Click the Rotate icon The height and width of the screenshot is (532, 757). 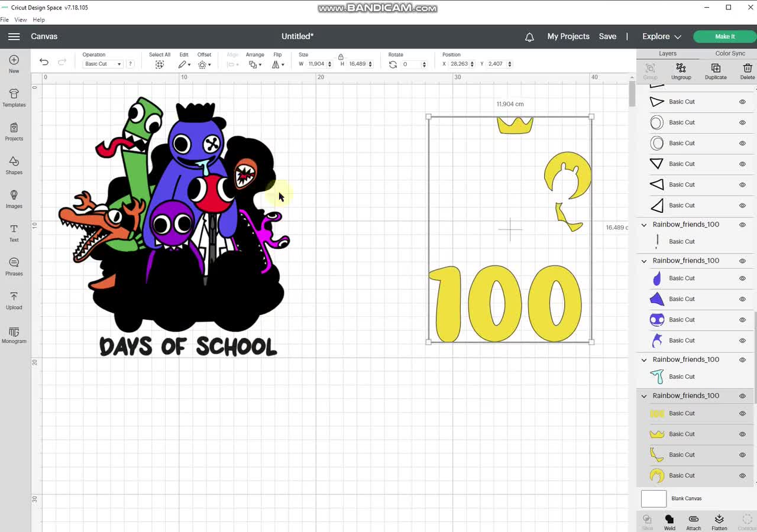[393, 64]
